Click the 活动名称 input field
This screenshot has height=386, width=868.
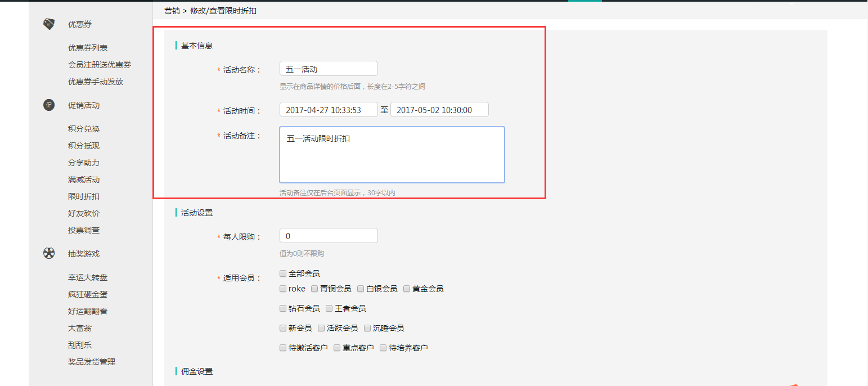click(329, 69)
